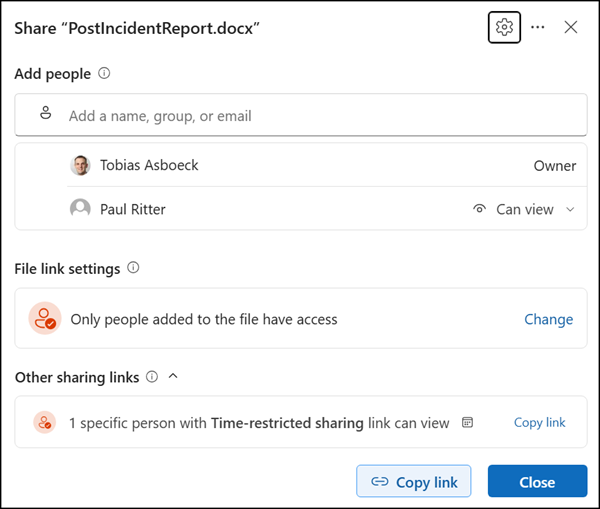600x509 pixels.
Task: Click Paul Ritter's avatar icon
Action: [80, 209]
